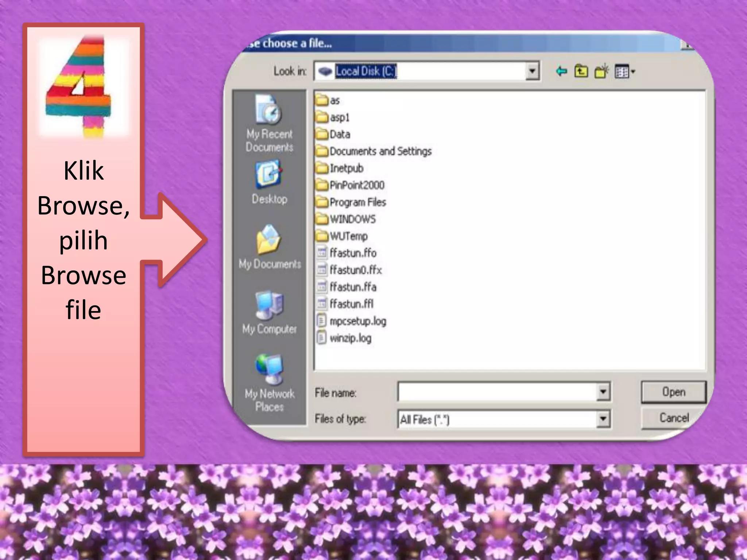747x560 pixels.
Task: Create a new folder
Action: click(601, 71)
